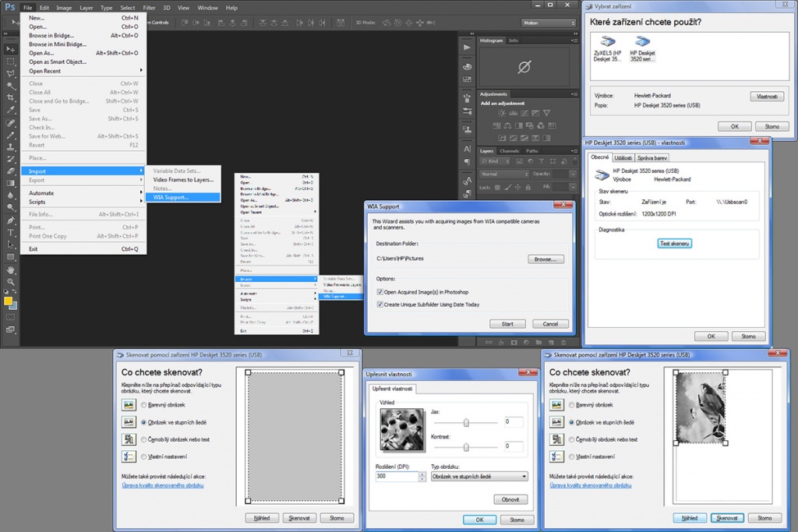Open the Typ obrázku dropdown
Viewport: 798px width, 532px height.
click(x=479, y=477)
